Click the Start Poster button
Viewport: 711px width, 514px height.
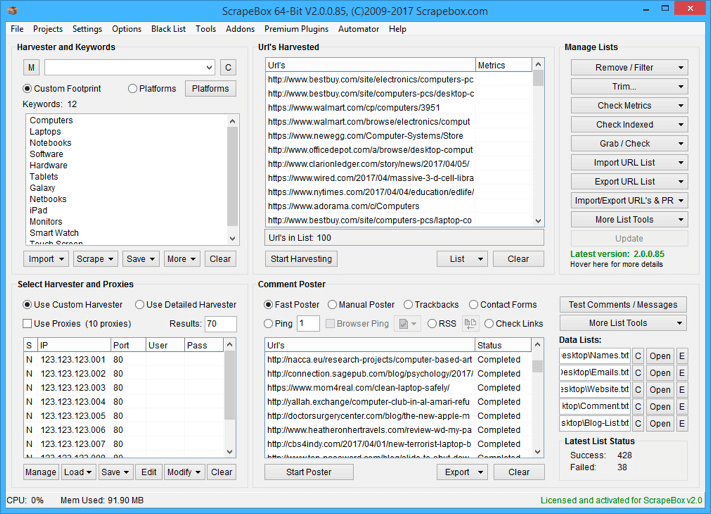[x=309, y=472]
